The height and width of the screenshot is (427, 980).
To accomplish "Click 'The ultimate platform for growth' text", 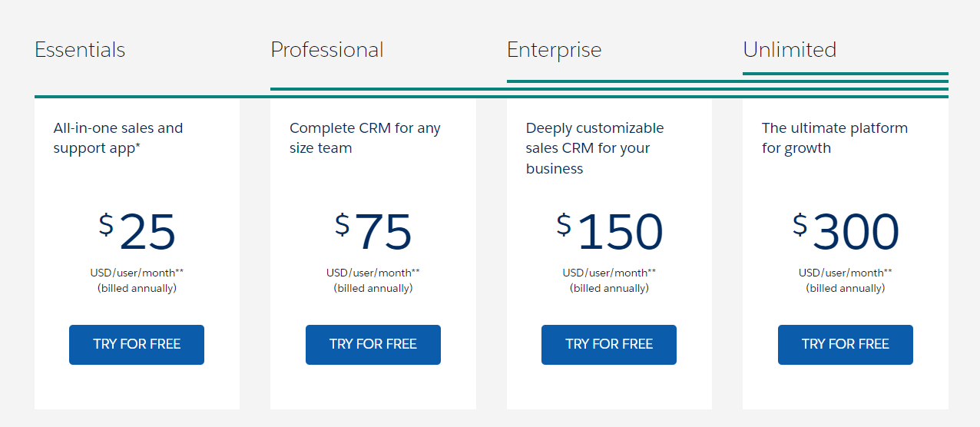I will click(835, 138).
